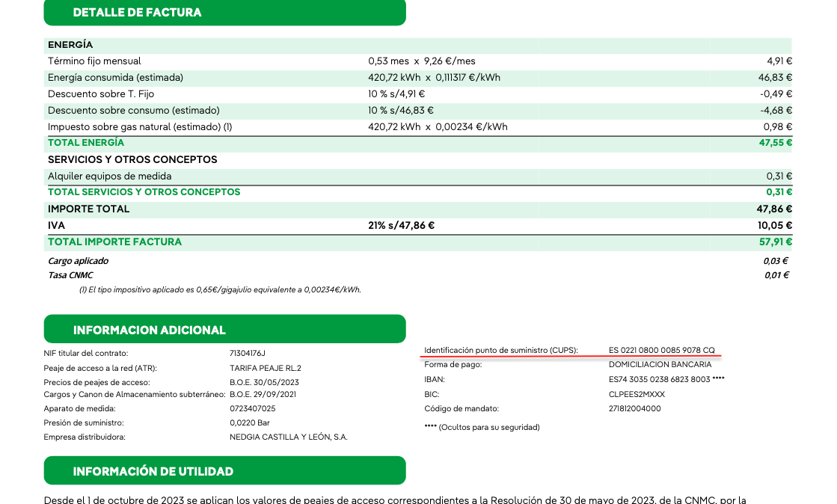837x504 pixels.
Task: Click NEDGIA CASTILLA Y LEÓN, S.A. text
Action: coord(288,437)
